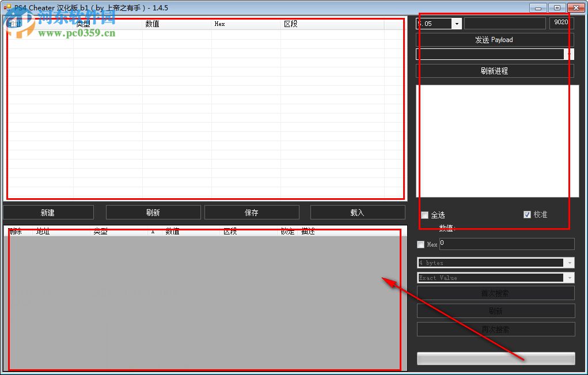The height and width of the screenshot is (375, 588).
Task: Click inside the memory section list box
Action: tap(497, 141)
